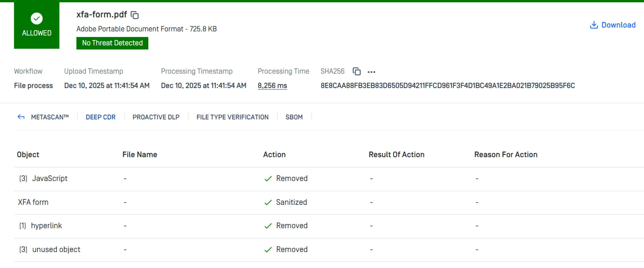This screenshot has height=268, width=644.
Task: Open the three-dots menu beside SHA256
Action: click(371, 72)
